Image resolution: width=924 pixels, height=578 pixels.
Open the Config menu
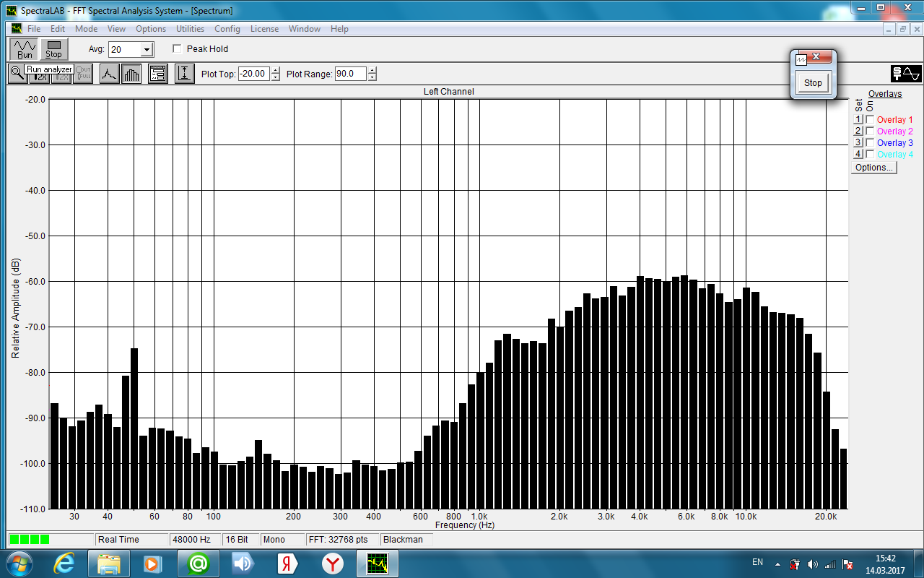click(x=227, y=29)
